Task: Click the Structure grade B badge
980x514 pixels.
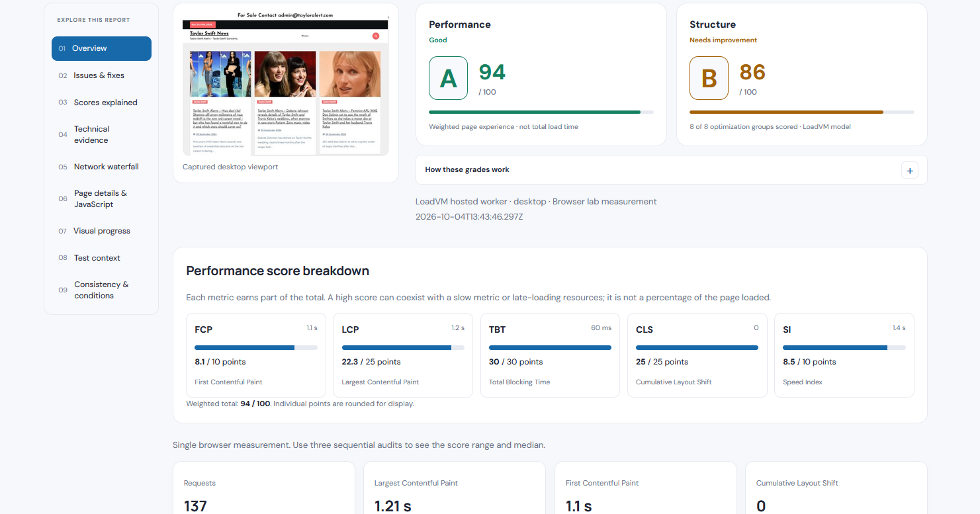Action: pos(709,78)
